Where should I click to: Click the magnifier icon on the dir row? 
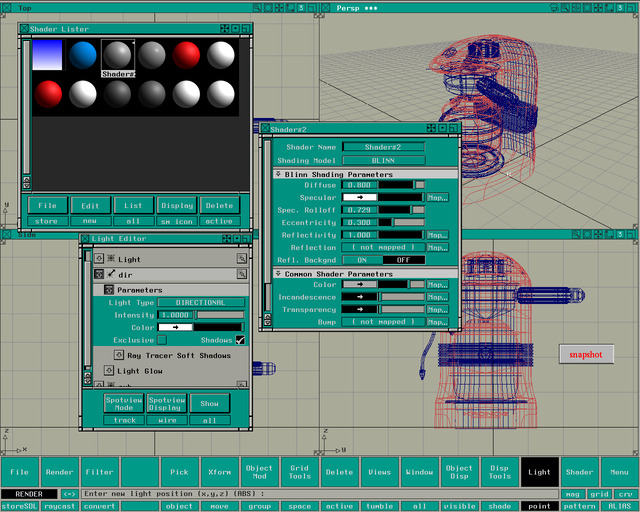click(242, 274)
